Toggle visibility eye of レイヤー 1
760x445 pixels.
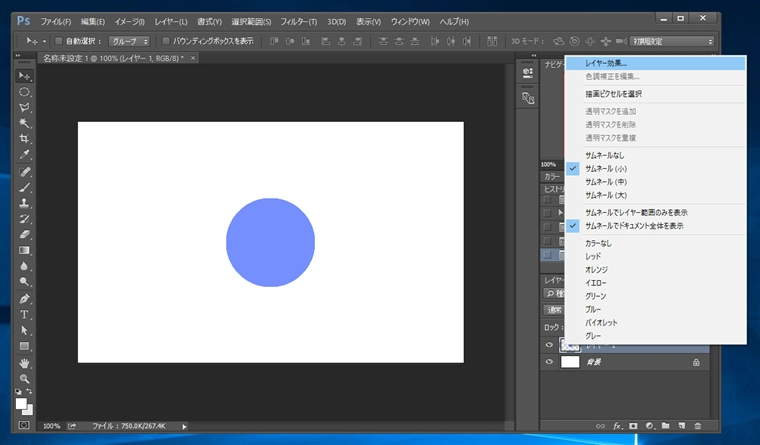(549, 345)
